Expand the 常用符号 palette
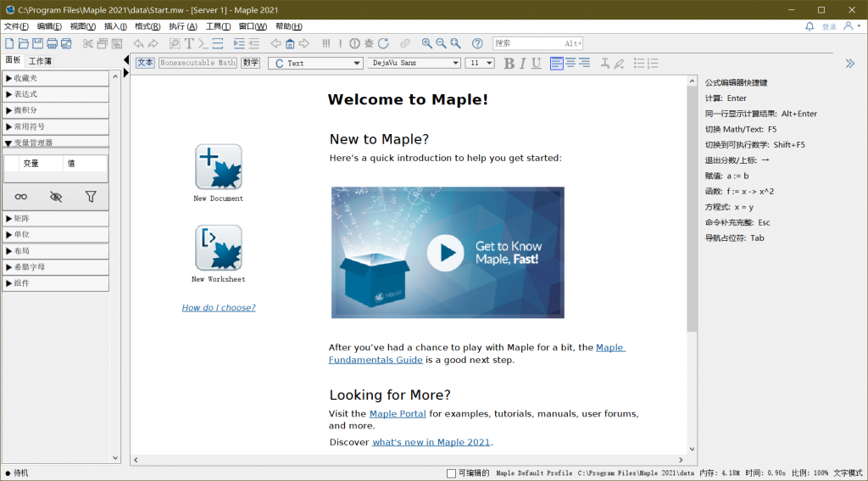 (x=55, y=127)
